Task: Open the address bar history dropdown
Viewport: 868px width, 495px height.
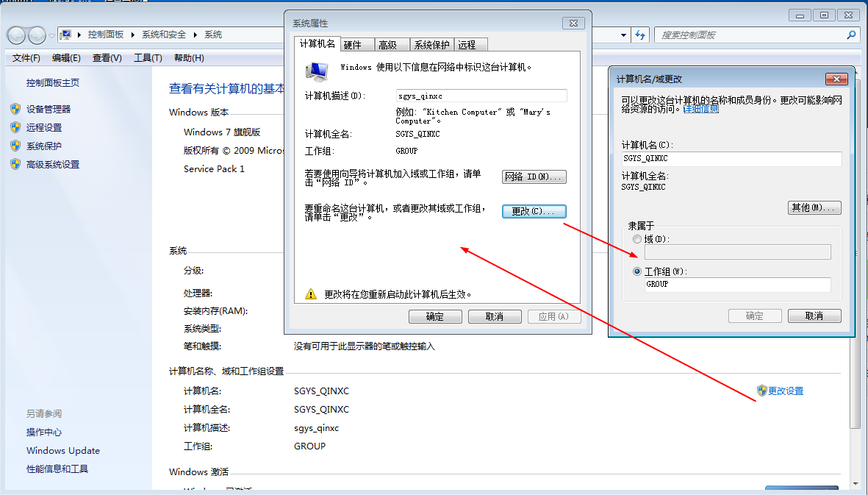Action: [623, 35]
